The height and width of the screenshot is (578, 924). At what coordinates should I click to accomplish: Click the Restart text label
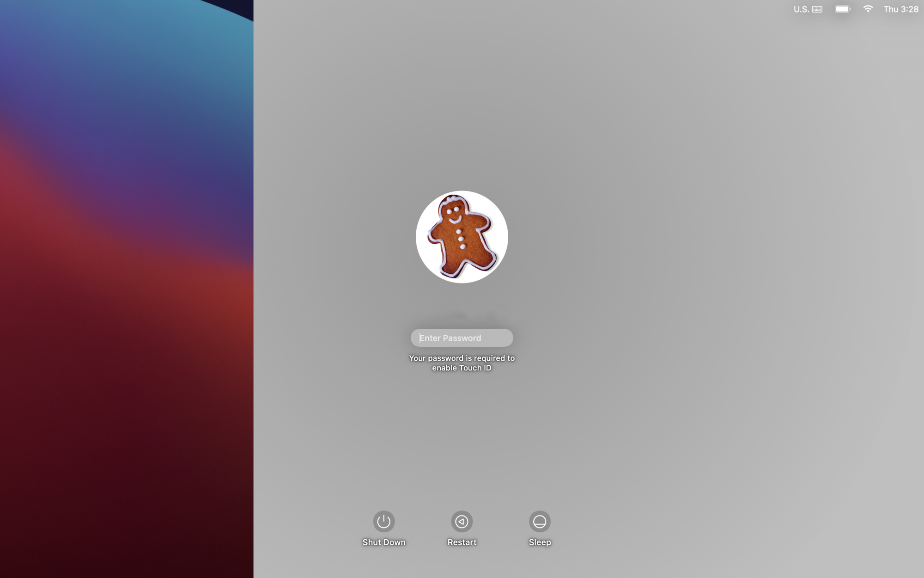click(462, 542)
